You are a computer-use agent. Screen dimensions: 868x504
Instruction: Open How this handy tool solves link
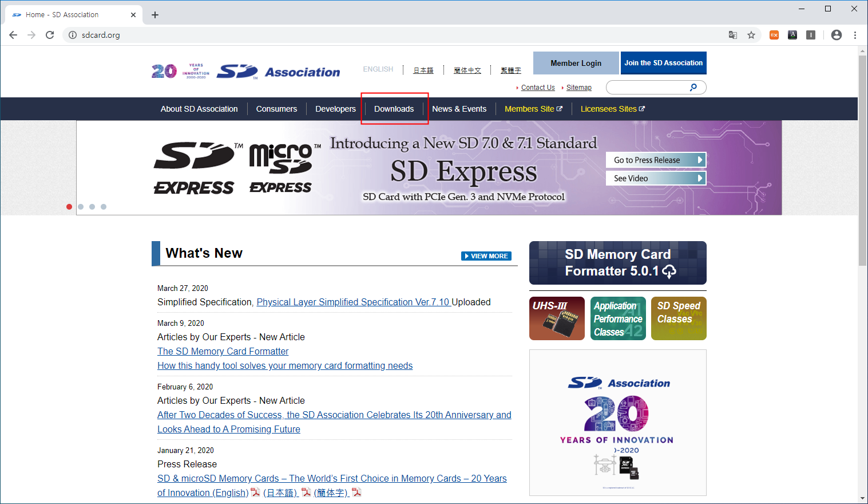[x=285, y=365]
